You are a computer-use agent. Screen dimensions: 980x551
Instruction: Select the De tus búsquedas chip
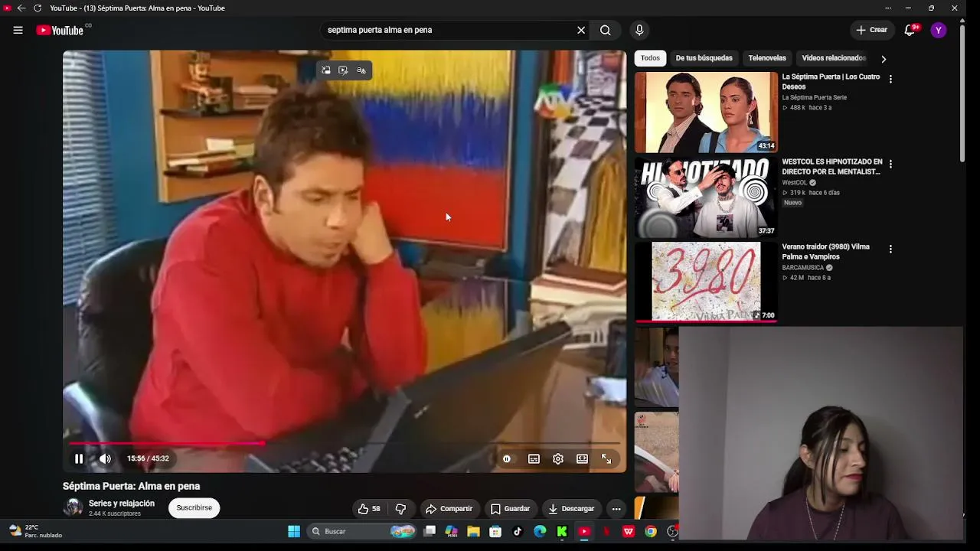tap(704, 58)
